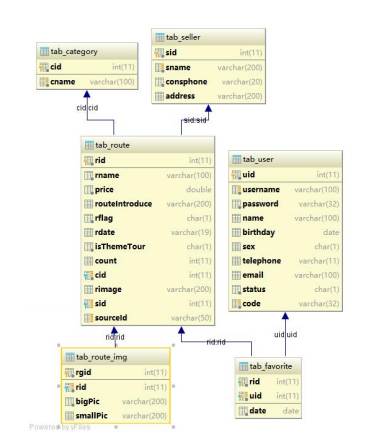Image resolution: width=370 pixels, height=442 pixels.
Task: Click the tab_seller table header icon
Action: [160, 37]
